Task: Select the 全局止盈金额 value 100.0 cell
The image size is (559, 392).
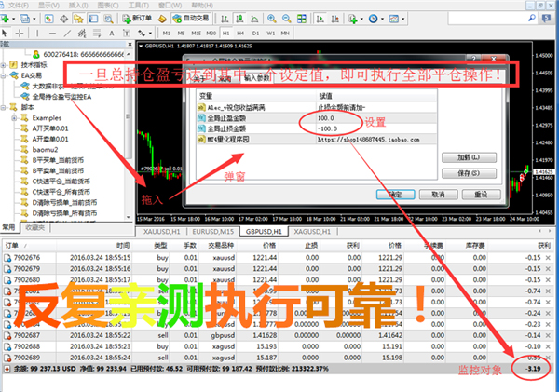Action: click(376, 118)
